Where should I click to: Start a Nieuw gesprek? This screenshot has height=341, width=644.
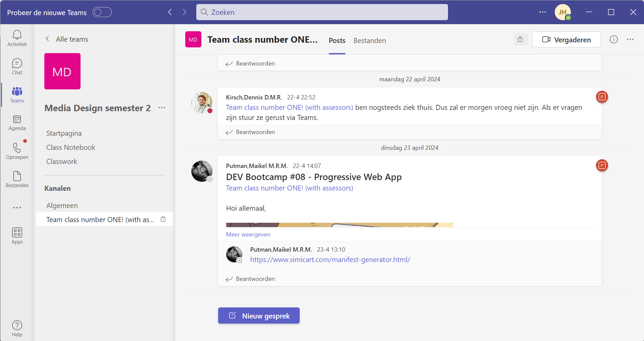(259, 316)
